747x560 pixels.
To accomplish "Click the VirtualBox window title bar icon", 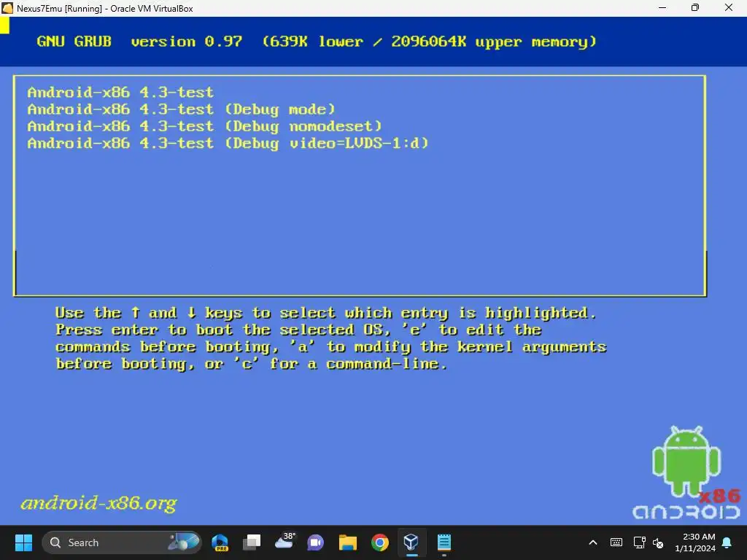I will [7, 8].
